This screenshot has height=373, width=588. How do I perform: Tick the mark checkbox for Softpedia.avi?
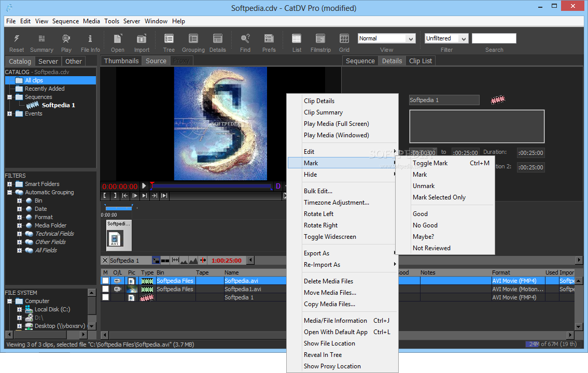pos(106,280)
